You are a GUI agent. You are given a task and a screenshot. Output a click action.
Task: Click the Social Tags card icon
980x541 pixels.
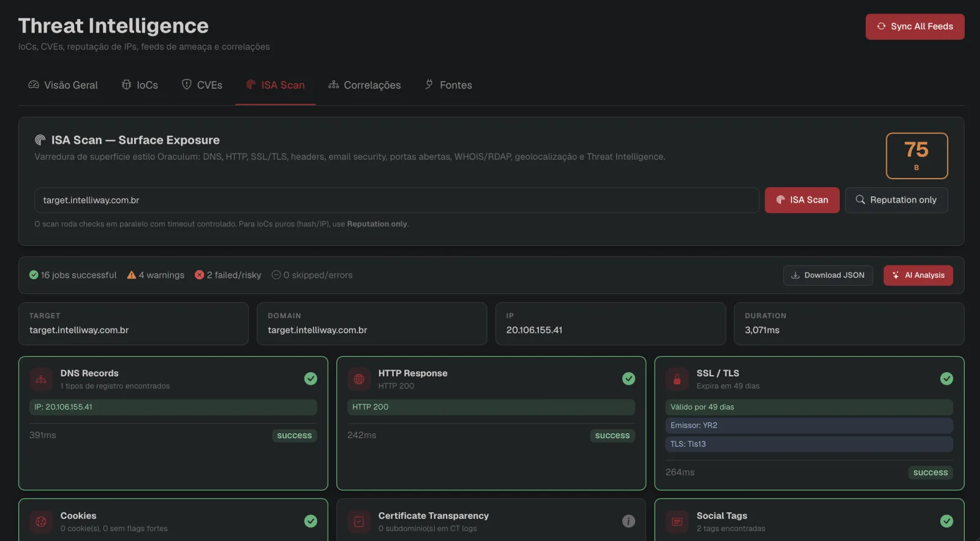(677, 522)
